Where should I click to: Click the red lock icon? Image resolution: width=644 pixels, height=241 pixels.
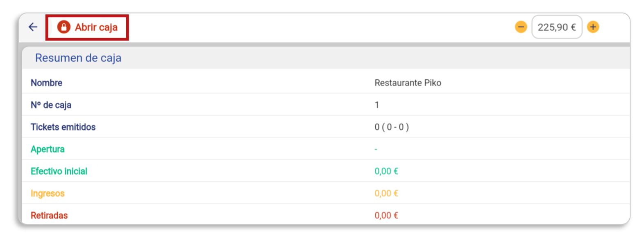pos(63,27)
